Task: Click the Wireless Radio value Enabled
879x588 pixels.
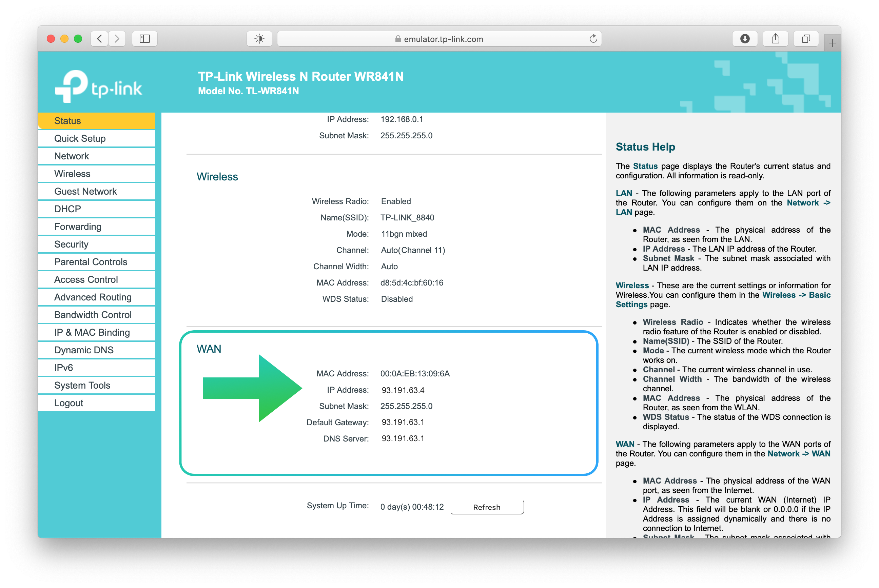Action: [396, 201]
